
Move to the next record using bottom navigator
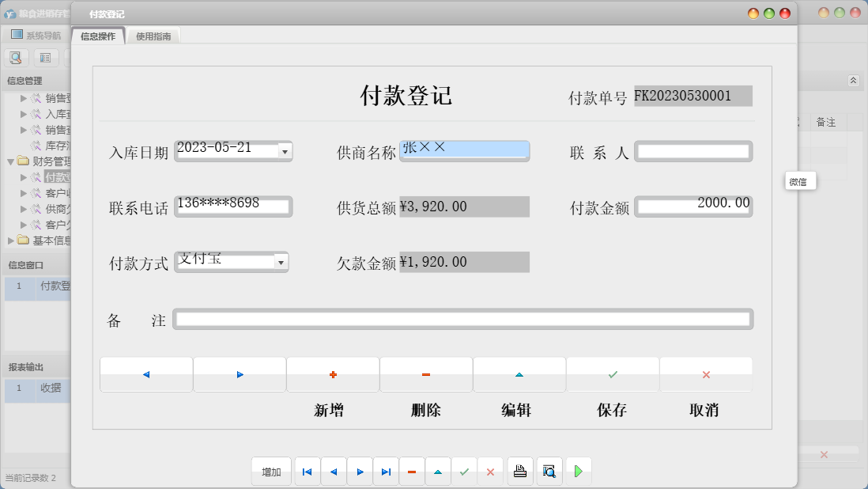(360, 471)
